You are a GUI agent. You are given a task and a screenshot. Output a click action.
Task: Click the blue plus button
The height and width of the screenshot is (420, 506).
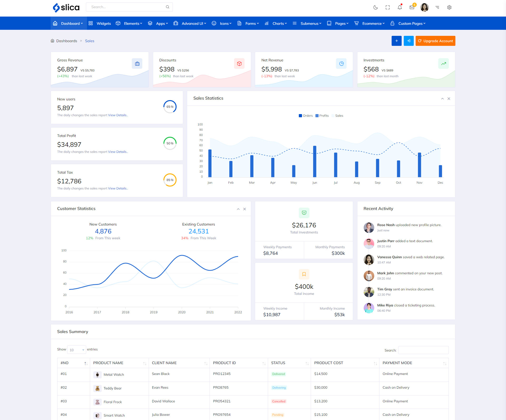coord(396,41)
